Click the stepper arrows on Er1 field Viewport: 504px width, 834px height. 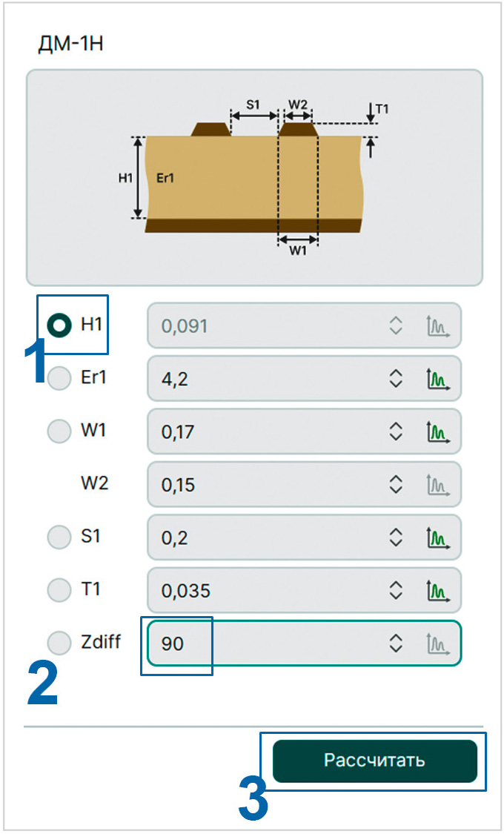(x=396, y=379)
